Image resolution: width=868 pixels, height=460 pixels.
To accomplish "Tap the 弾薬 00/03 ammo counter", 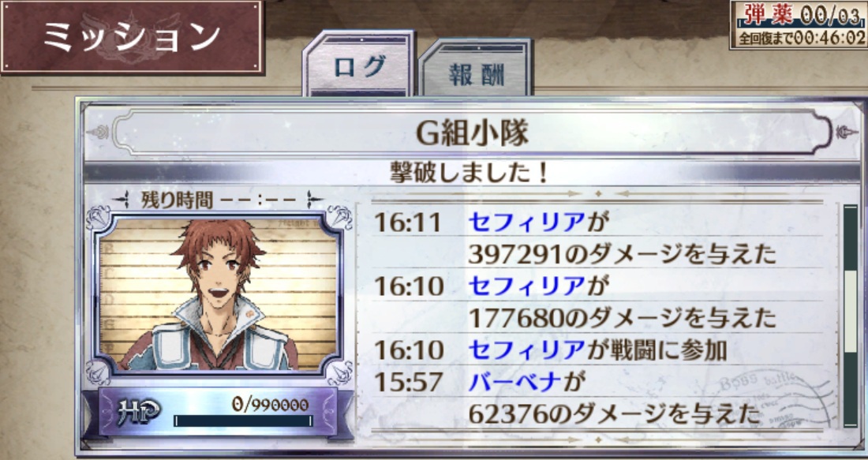I will click(x=799, y=16).
